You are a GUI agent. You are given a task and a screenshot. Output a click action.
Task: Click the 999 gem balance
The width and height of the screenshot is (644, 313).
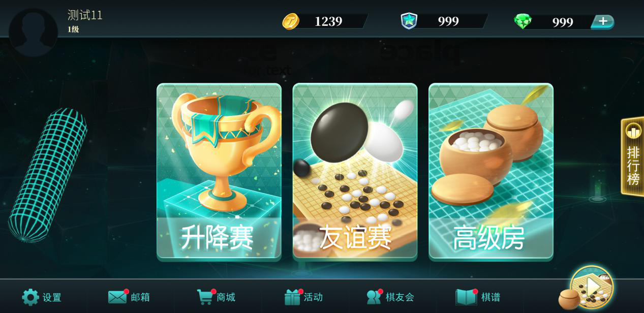point(563,22)
